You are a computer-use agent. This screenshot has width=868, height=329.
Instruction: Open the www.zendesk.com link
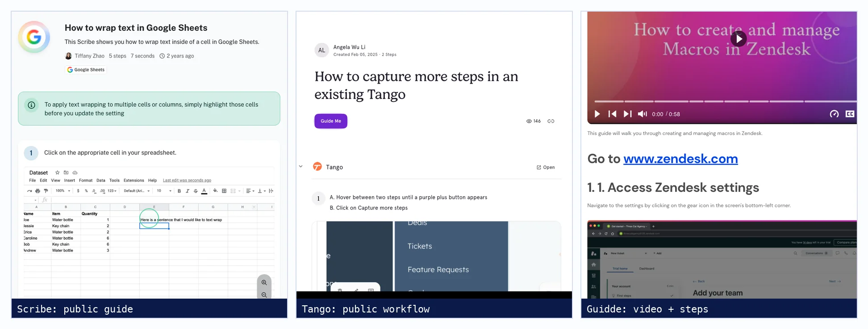coord(680,159)
